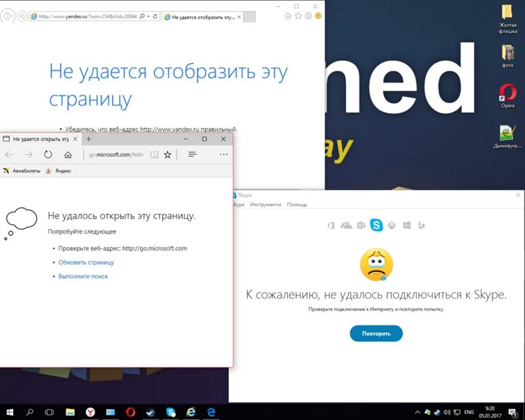Click 'Обновить страницу' link in Edge
The width and height of the screenshot is (525, 420).
(86, 262)
